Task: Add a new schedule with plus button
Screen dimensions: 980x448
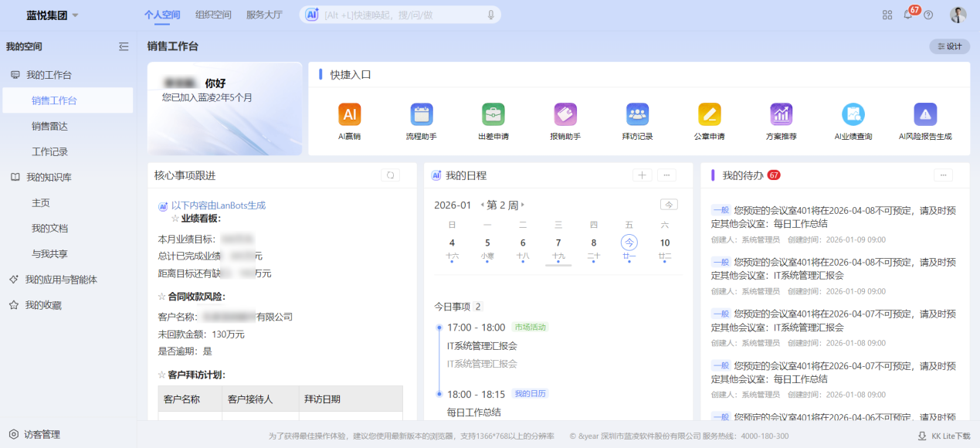Action: pos(642,175)
